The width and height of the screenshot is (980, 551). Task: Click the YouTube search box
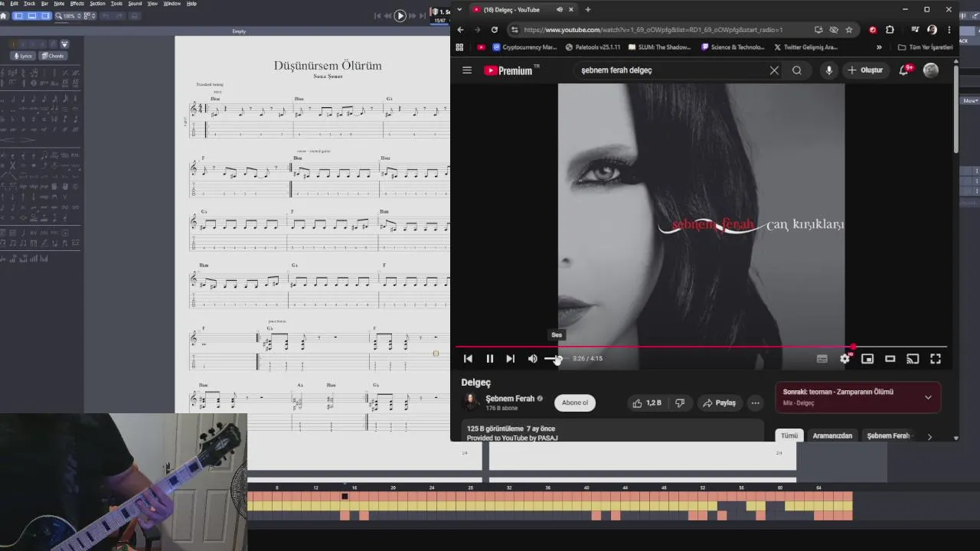pos(672,70)
